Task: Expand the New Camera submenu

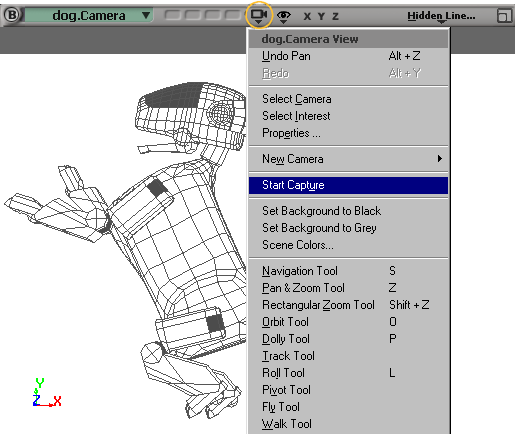Action: click(348, 159)
